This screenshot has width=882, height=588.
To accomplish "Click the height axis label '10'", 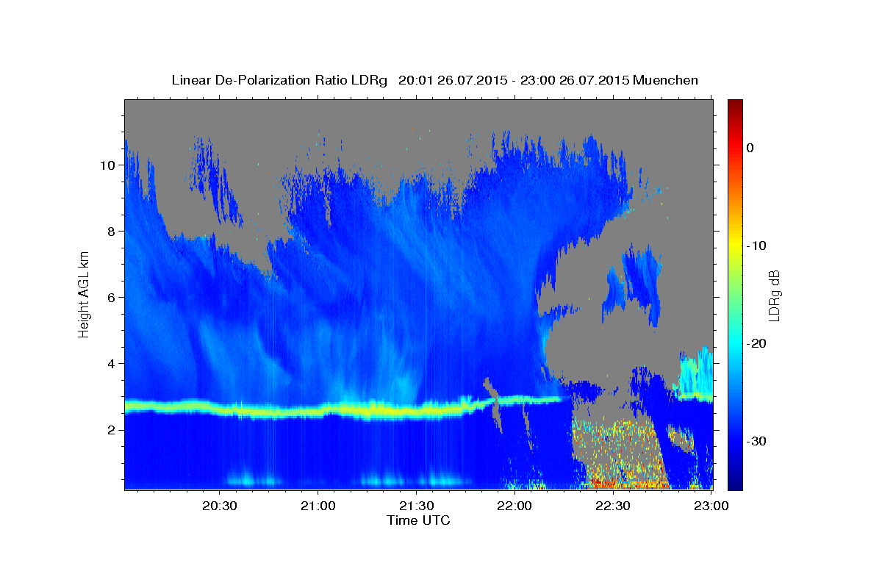I will (x=107, y=165).
